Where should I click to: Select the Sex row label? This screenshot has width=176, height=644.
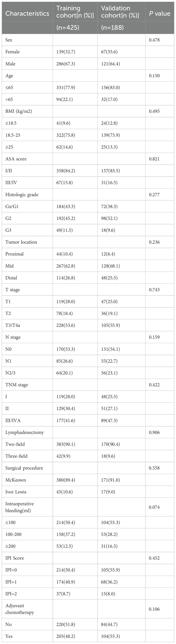coord(9,40)
